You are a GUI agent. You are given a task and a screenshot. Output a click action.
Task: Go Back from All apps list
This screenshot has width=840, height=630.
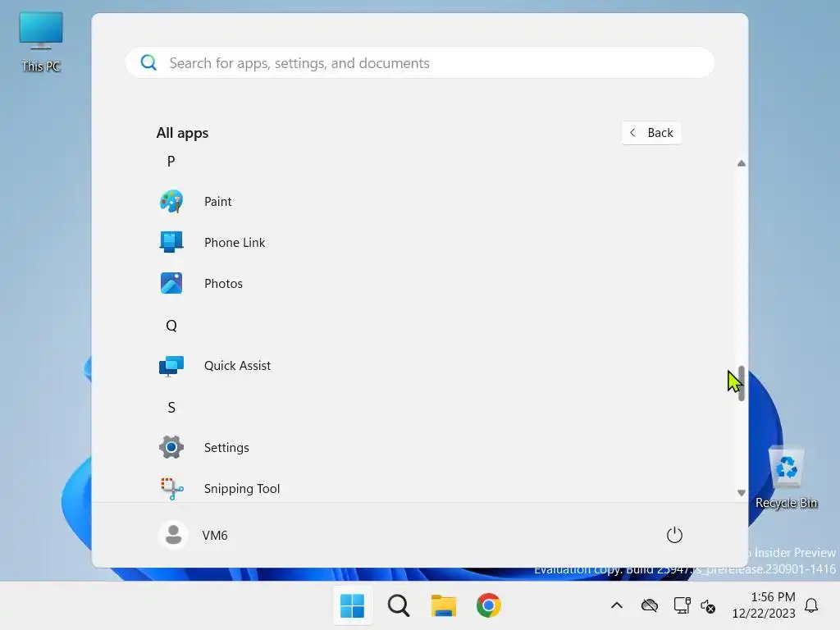651,132
